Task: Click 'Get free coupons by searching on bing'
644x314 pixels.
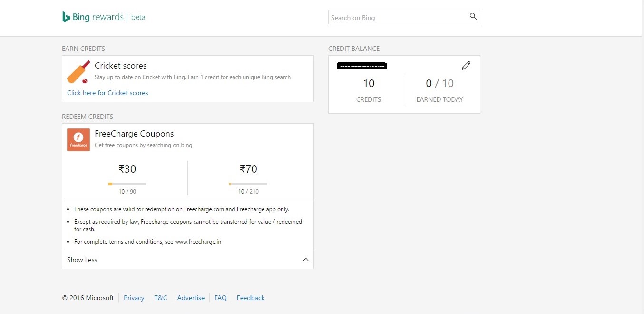Action: [x=144, y=145]
